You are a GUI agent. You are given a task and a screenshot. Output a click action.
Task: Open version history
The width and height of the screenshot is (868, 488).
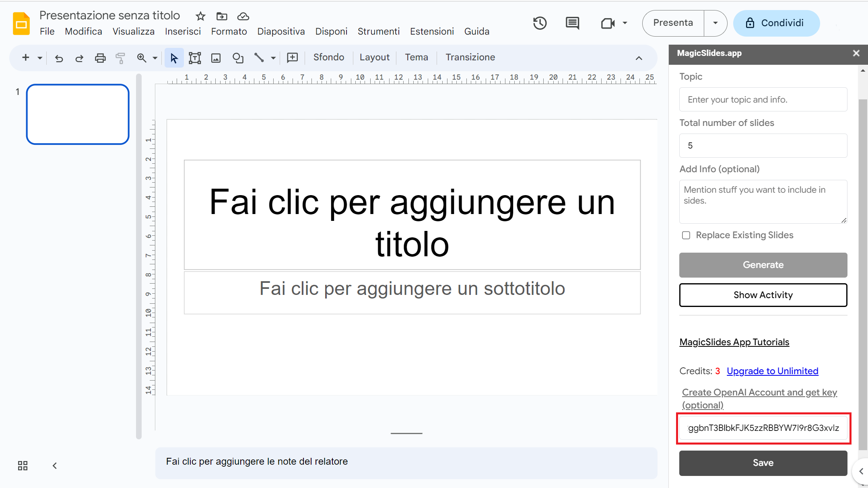click(540, 23)
